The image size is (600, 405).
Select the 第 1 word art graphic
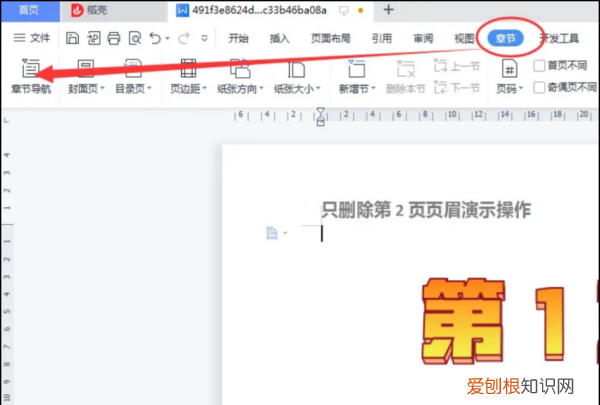[x=494, y=321]
